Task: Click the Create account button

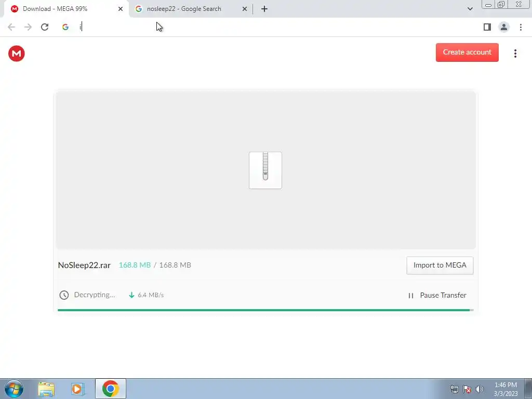Action: [467, 52]
